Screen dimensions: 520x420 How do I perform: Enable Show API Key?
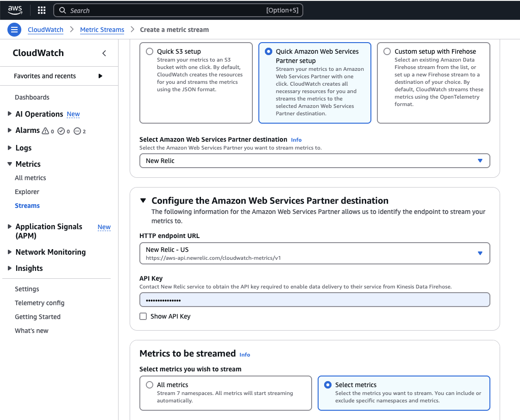pos(143,316)
